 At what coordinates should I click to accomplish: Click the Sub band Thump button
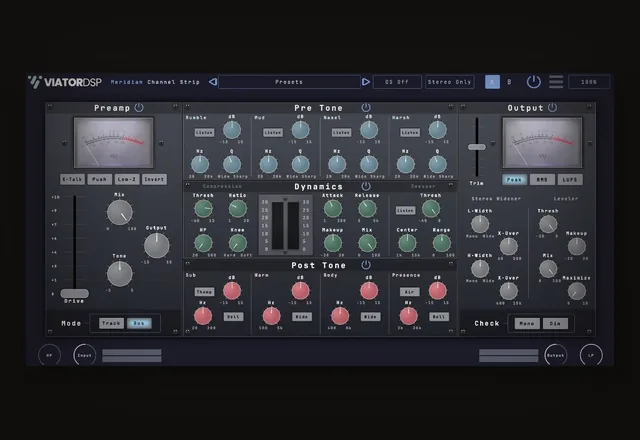pyautogui.click(x=204, y=292)
